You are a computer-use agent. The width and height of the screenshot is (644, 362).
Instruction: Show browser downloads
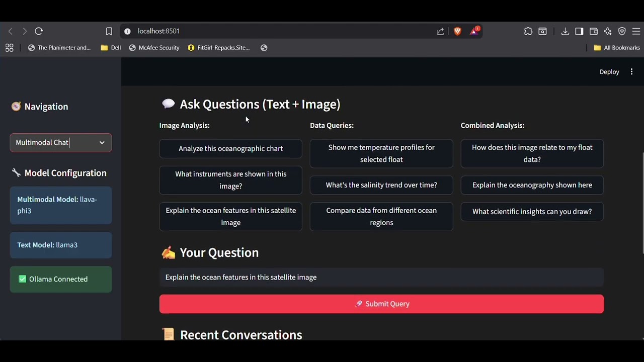565,31
